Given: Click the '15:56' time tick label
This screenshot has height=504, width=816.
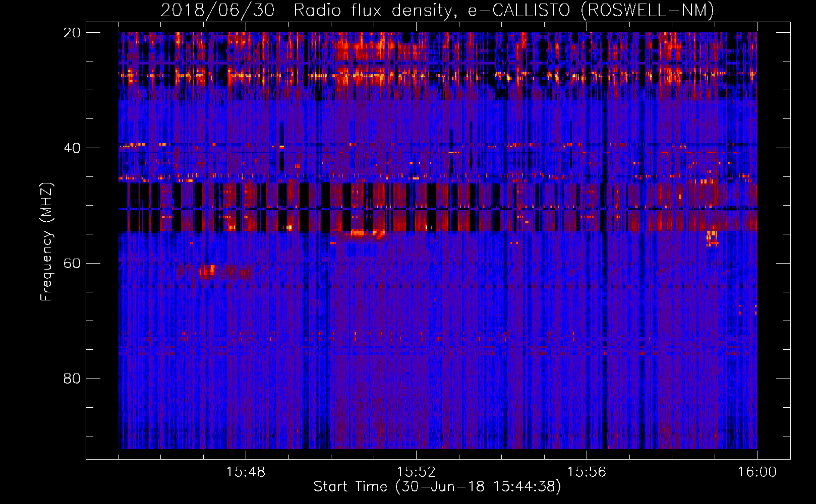Looking at the screenshot, I should pos(587,472).
